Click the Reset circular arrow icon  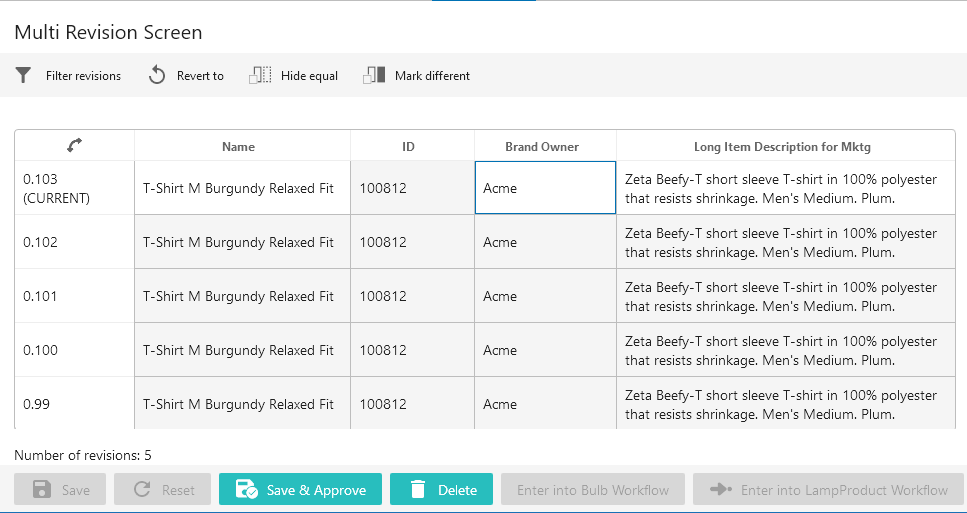pyautogui.click(x=142, y=490)
